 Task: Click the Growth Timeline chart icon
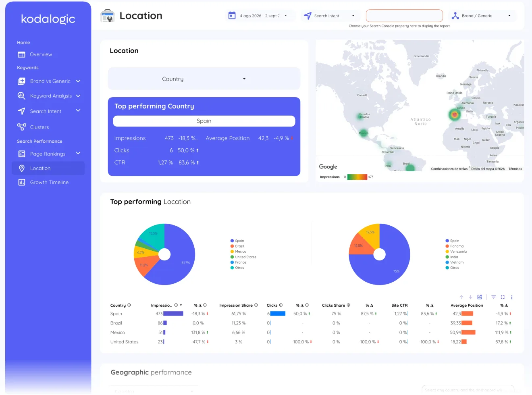tap(21, 182)
